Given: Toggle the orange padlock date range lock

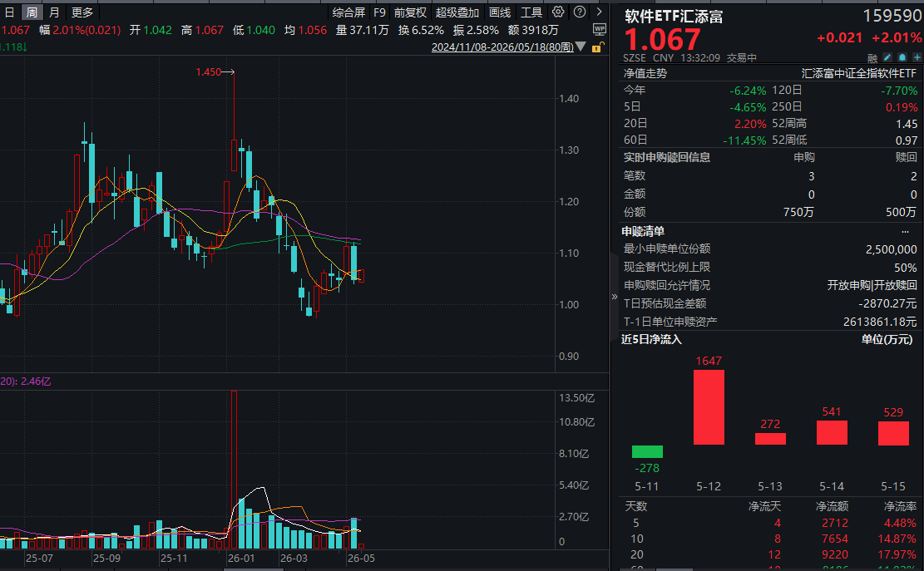Looking at the screenshot, I should [597, 47].
